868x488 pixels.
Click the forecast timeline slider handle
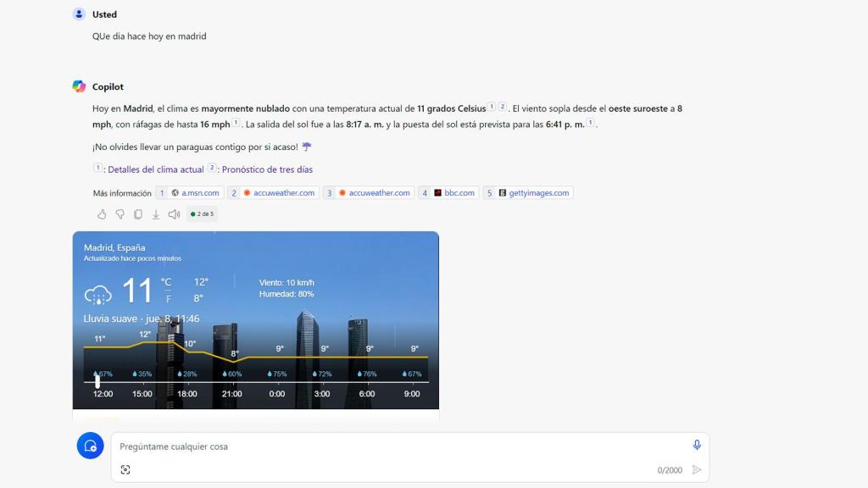pos(97,382)
